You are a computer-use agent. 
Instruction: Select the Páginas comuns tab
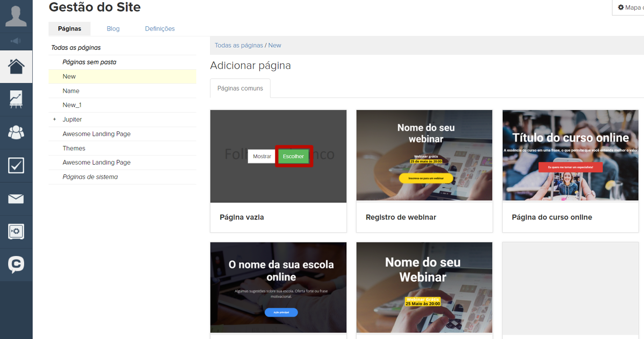tap(240, 89)
